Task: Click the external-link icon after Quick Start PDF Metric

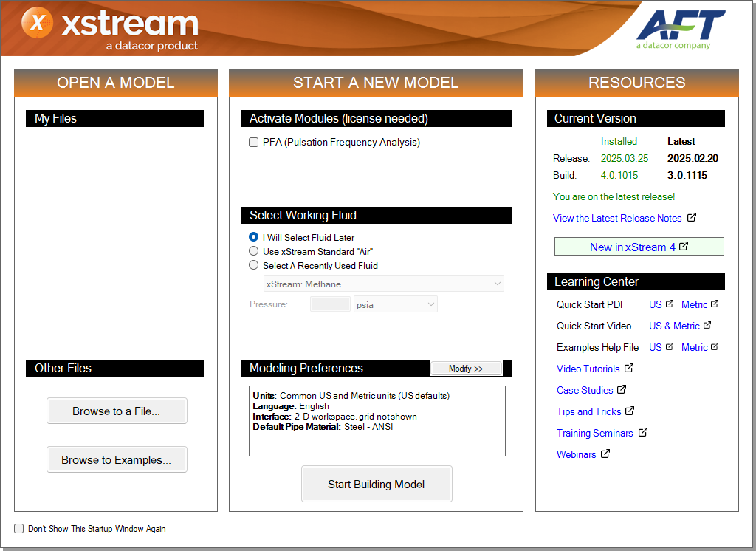Action: [x=715, y=304]
